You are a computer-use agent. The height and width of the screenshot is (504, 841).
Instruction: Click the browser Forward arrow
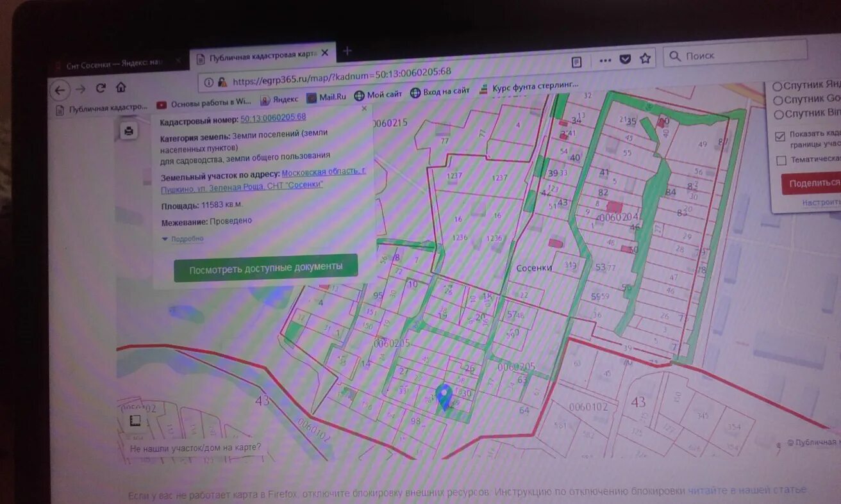click(x=80, y=89)
